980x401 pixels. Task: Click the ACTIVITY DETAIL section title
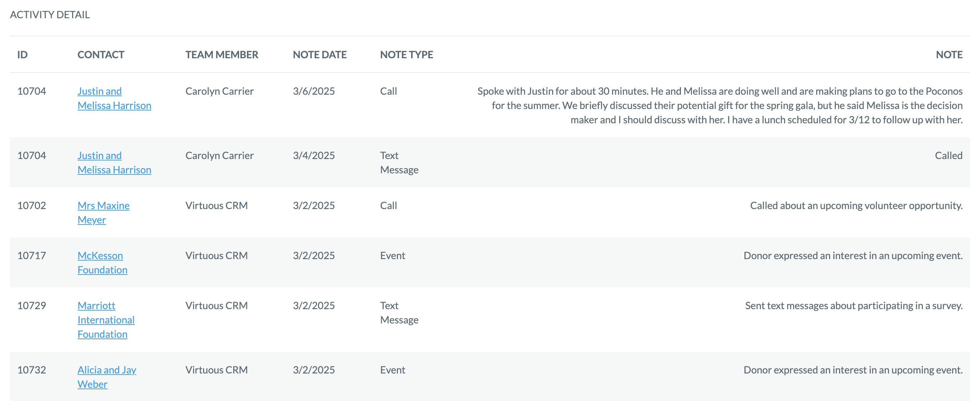pyautogui.click(x=50, y=14)
